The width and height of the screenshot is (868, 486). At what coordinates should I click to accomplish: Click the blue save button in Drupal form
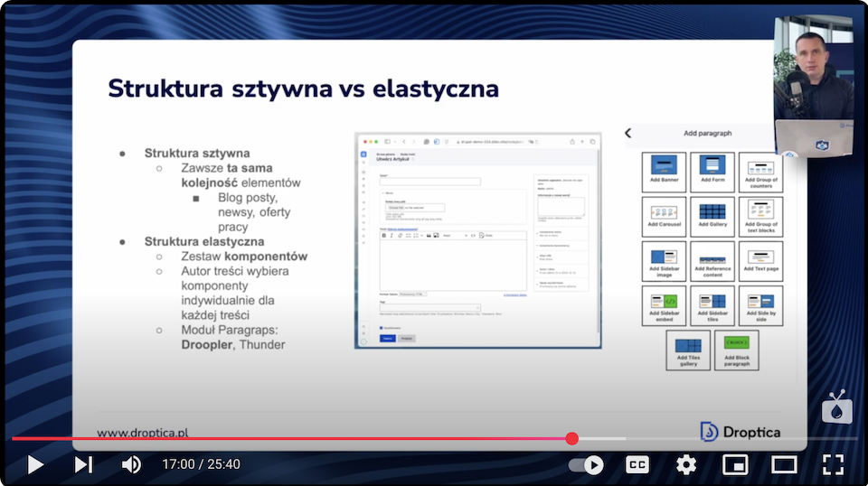coord(388,339)
